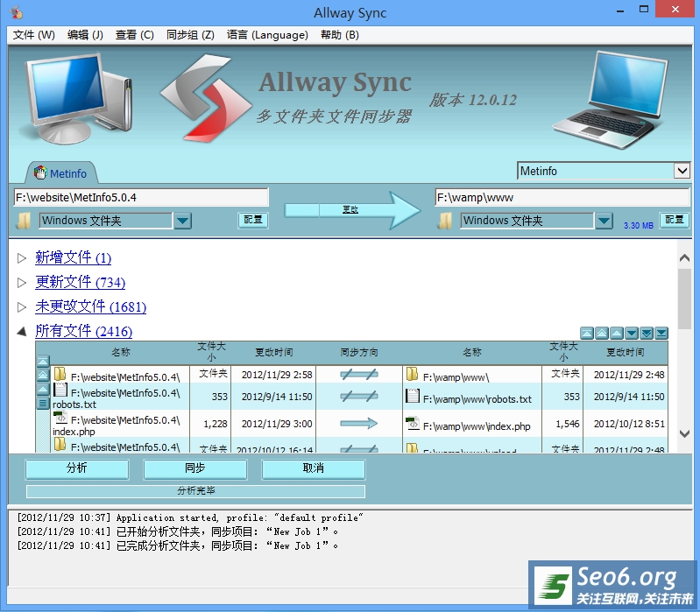Open right Windows 文件夹 type dropdown arrow
The height and width of the screenshot is (612, 700).
click(x=604, y=221)
